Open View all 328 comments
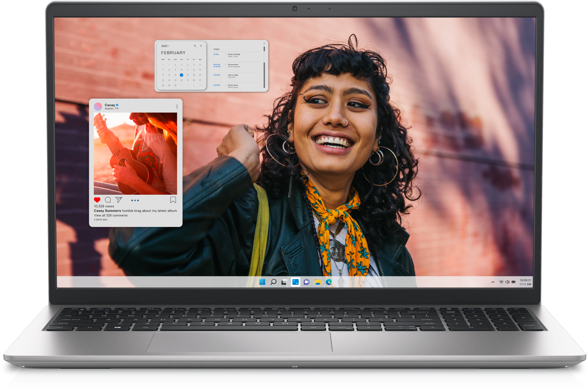Viewport: 588px width, 390px height. click(x=111, y=215)
